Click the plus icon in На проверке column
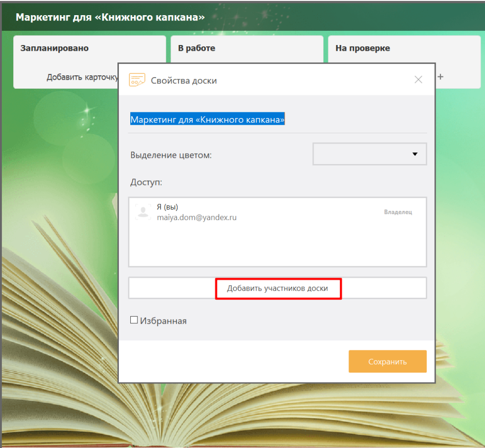 [x=440, y=76]
